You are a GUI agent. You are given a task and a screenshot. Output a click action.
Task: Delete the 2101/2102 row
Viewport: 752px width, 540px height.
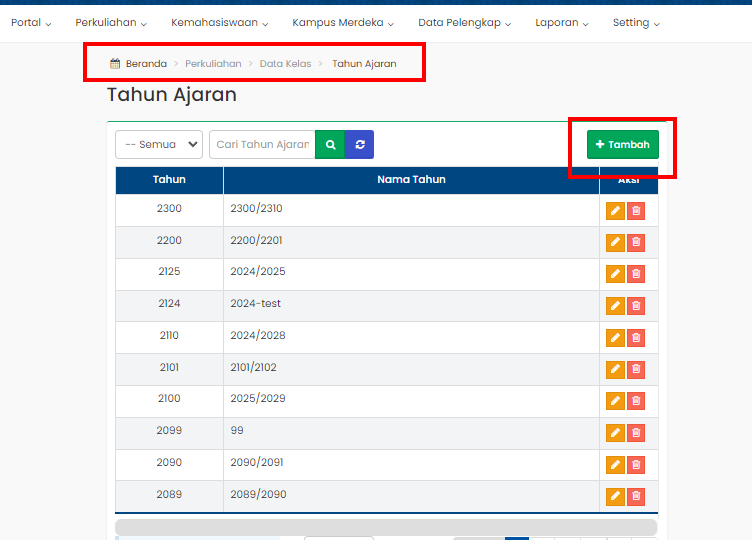coord(636,370)
